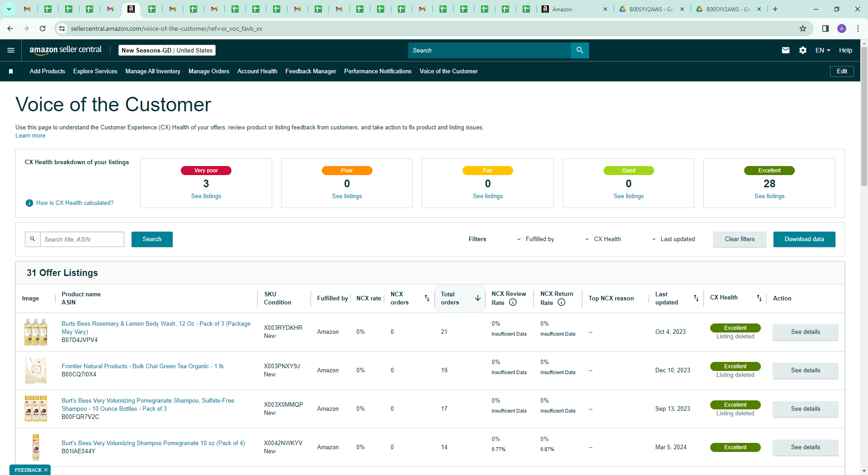Sort the table by NCX orders
Viewport: 868px width, 475px height.
click(427, 298)
